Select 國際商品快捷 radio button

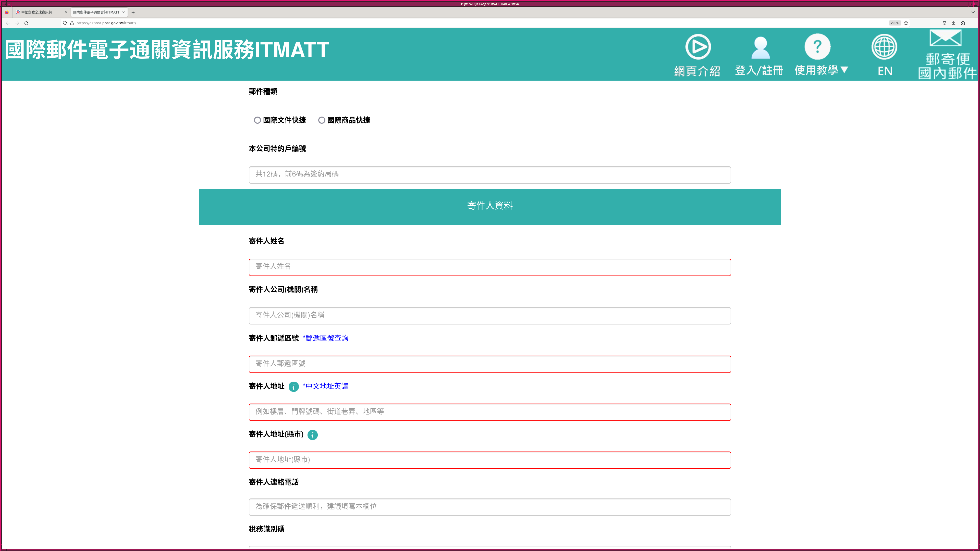click(322, 120)
